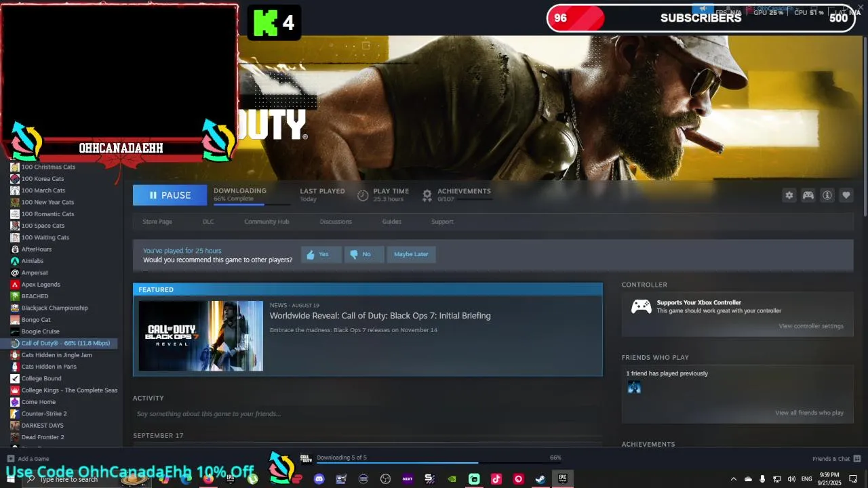This screenshot has width=868, height=488.
Task: Select Cats Hidden in Jingle Jam
Action: [57, 355]
